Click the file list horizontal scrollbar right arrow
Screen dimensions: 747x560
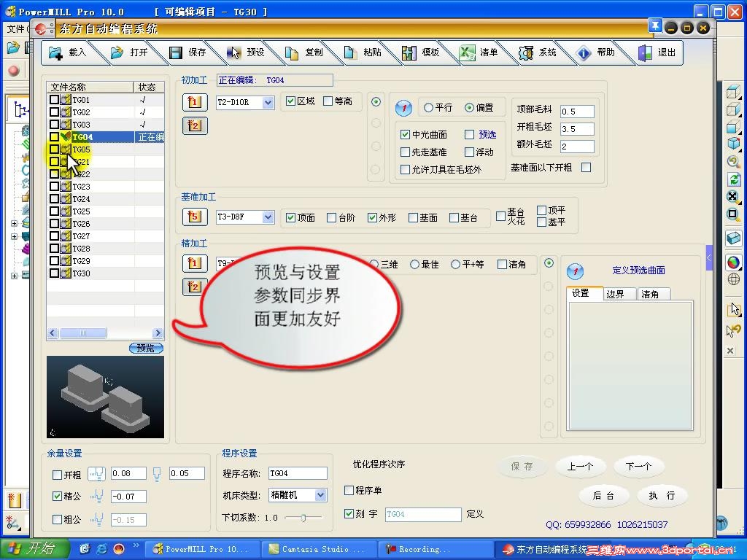(x=158, y=332)
